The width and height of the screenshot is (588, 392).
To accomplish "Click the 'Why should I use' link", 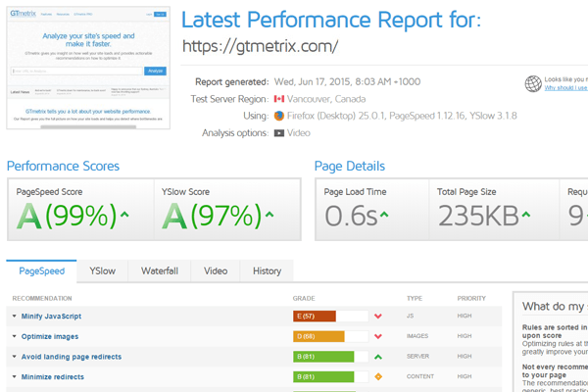I will (x=565, y=88).
